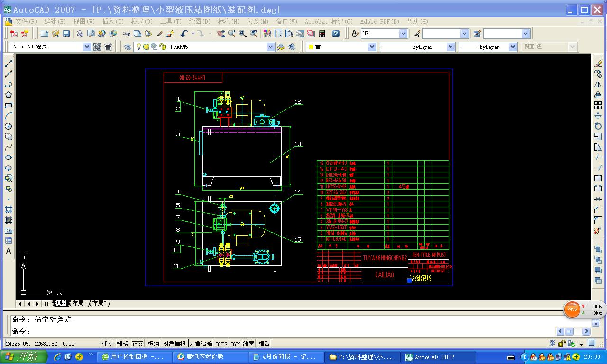Click the Undo arrow icon
This screenshot has width=607, height=364.
(184, 34)
